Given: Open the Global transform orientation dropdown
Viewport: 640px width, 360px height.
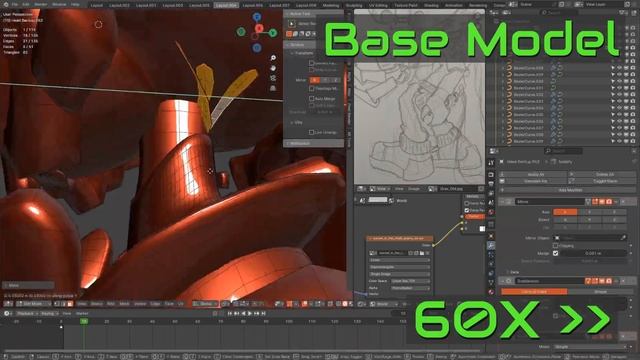Looking at the screenshot, I should click(206, 304).
